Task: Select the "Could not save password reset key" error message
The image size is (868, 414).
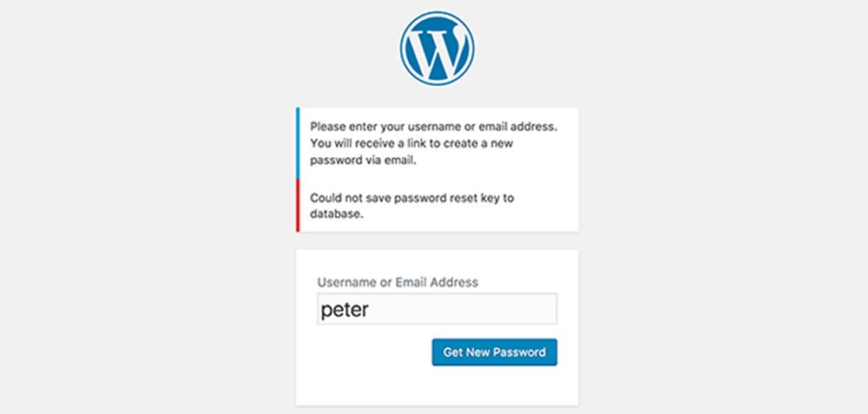Action: (x=411, y=206)
